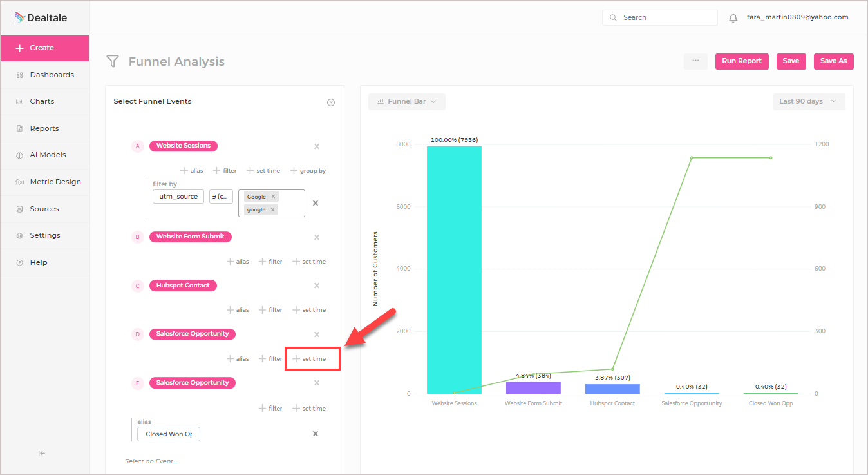The height and width of the screenshot is (475, 868).
Task: Remove Website Sessions event with X
Action: [317, 146]
